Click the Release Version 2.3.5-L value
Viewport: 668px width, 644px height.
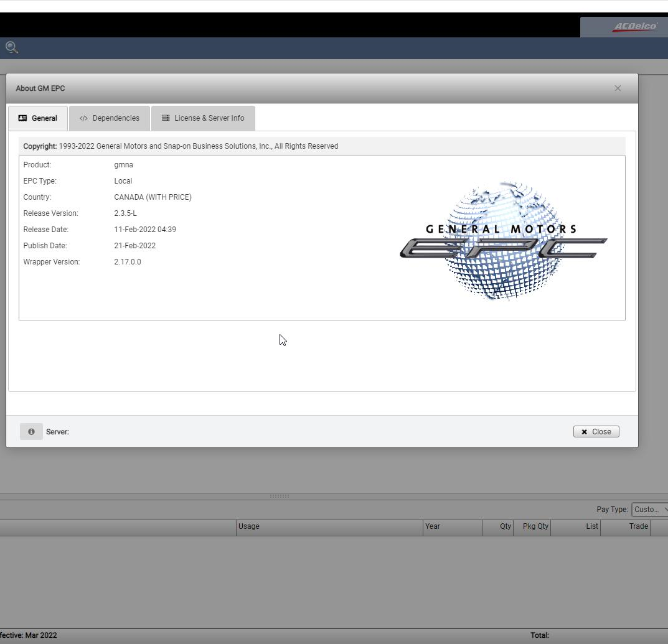[124, 213]
